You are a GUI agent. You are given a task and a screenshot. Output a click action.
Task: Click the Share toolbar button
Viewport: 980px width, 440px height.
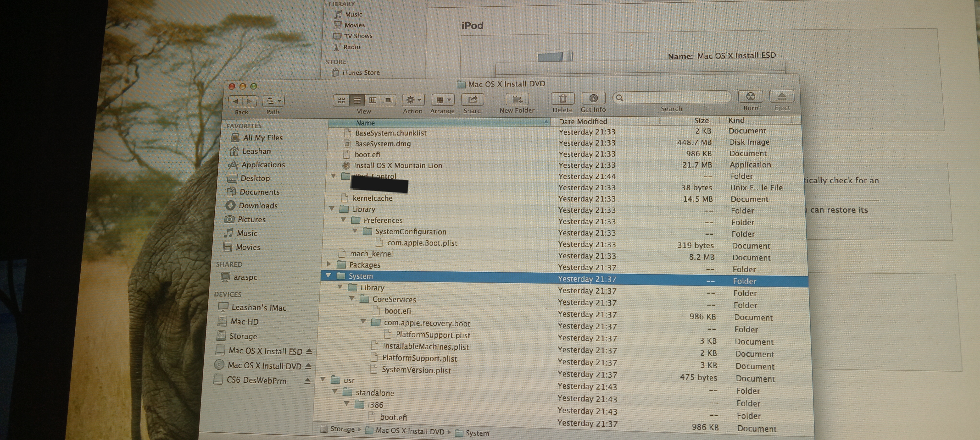(x=473, y=100)
